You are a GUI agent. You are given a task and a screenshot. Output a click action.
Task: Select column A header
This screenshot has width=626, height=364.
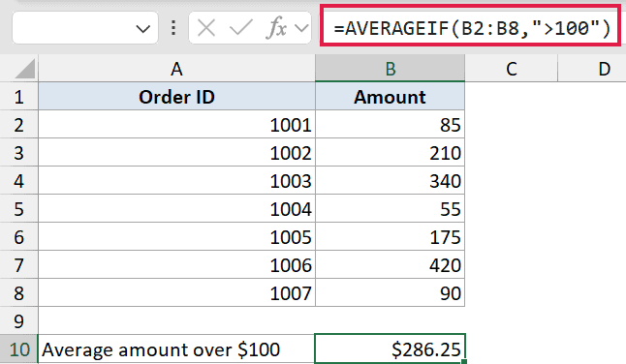click(x=176, y=69)
